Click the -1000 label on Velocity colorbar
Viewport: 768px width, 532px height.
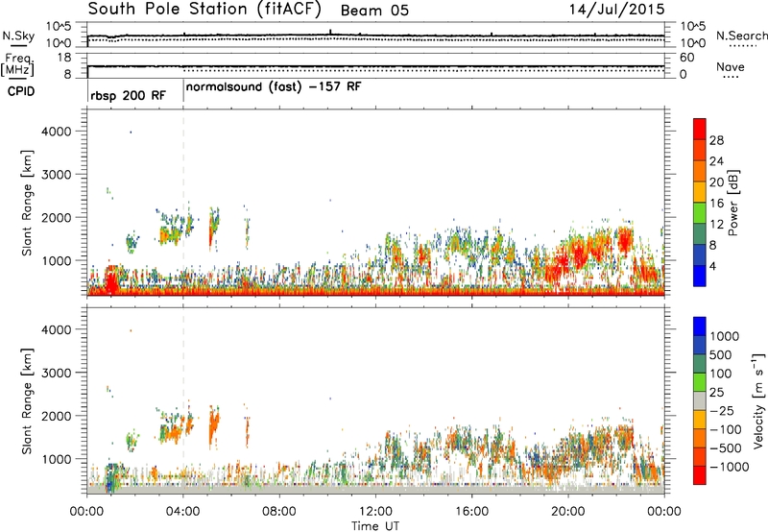[729, 467]
